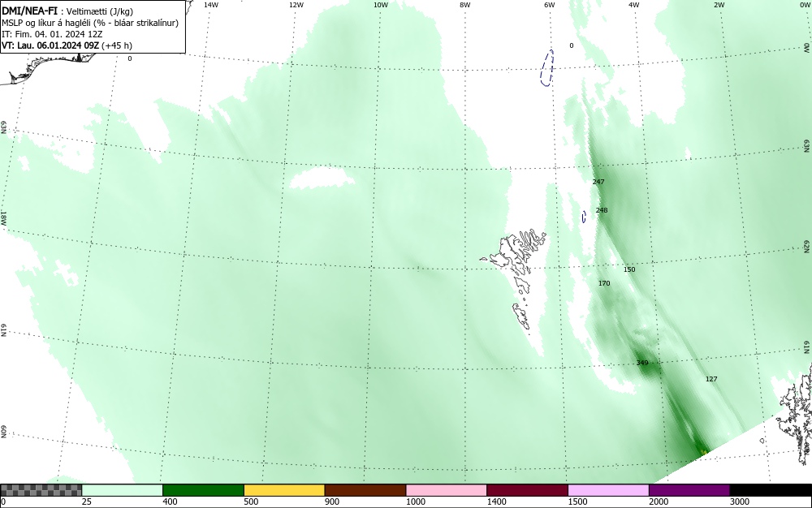Click the 10W longitude label
Viewport: 812px width, 508px height.
tap(381, 5)
